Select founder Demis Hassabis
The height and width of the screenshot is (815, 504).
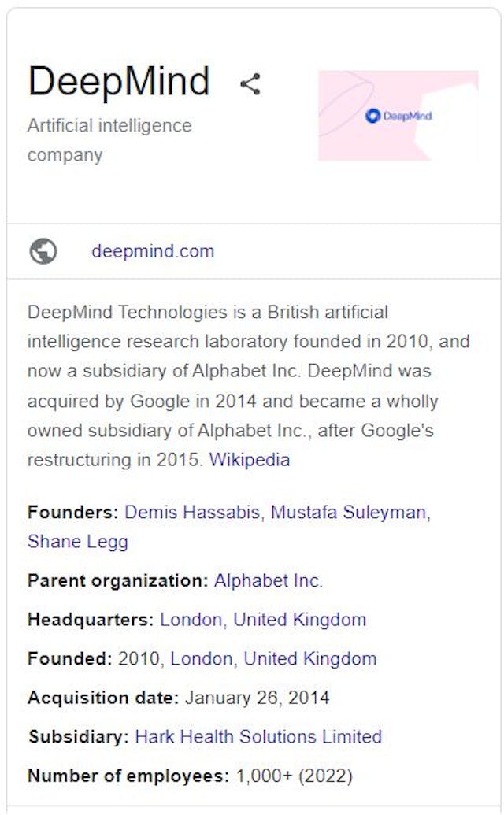tap(192, 512)
